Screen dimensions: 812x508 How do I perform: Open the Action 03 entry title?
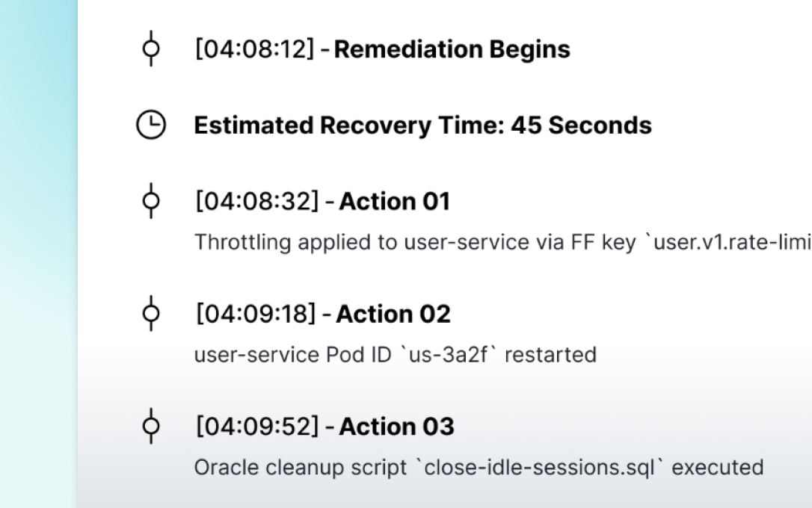pos(396,427)
